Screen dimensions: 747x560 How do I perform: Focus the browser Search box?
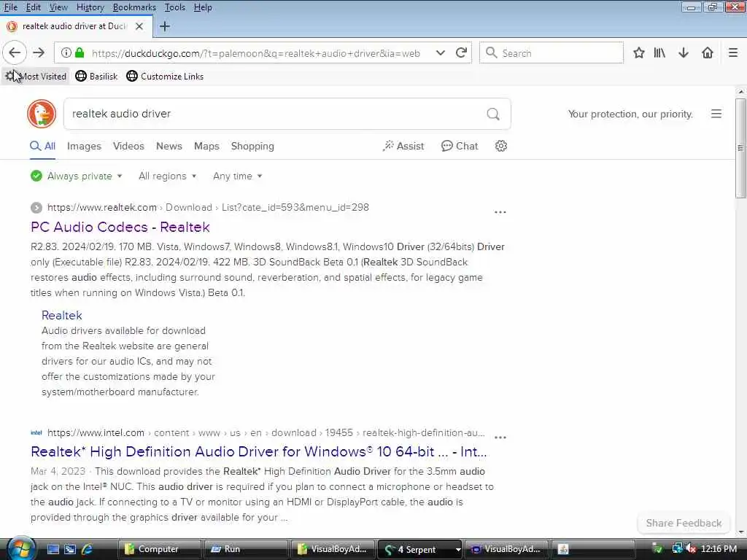point(551,52)
